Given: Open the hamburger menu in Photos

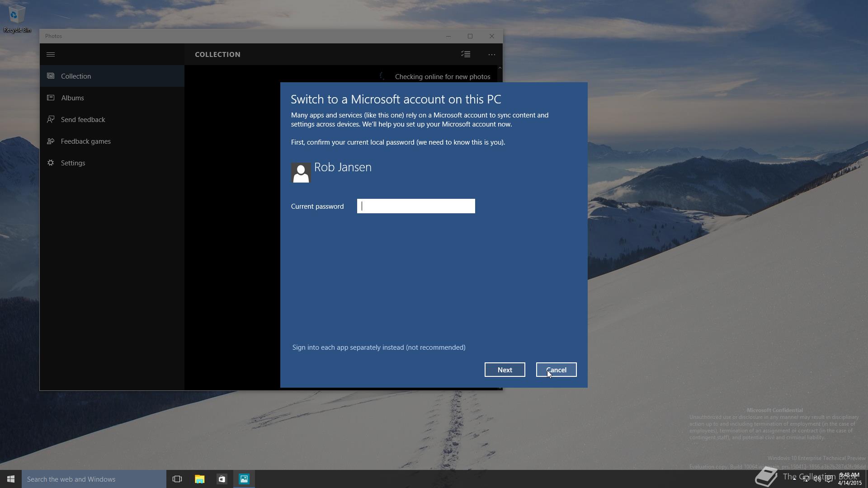Looking at the screenshot, I should pos(51,54).
